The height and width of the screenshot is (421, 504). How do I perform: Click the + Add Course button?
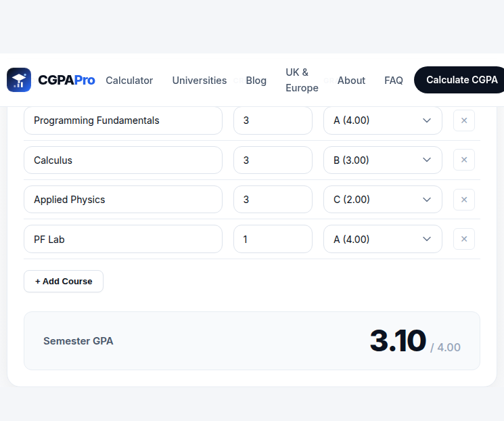click(64, 282)
